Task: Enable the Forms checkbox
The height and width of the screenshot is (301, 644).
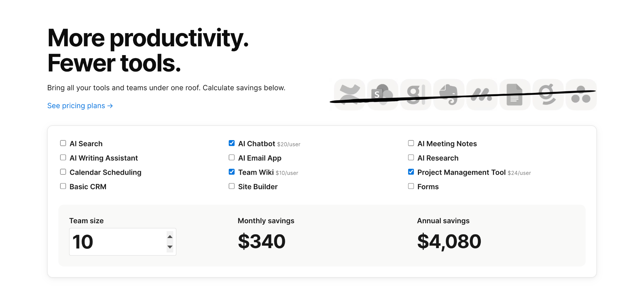Action: click(x=411, y=186)
